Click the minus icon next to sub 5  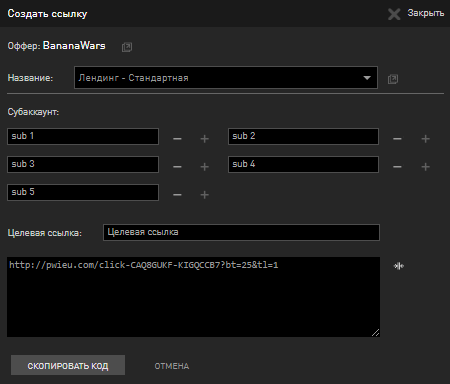[177, 194]
